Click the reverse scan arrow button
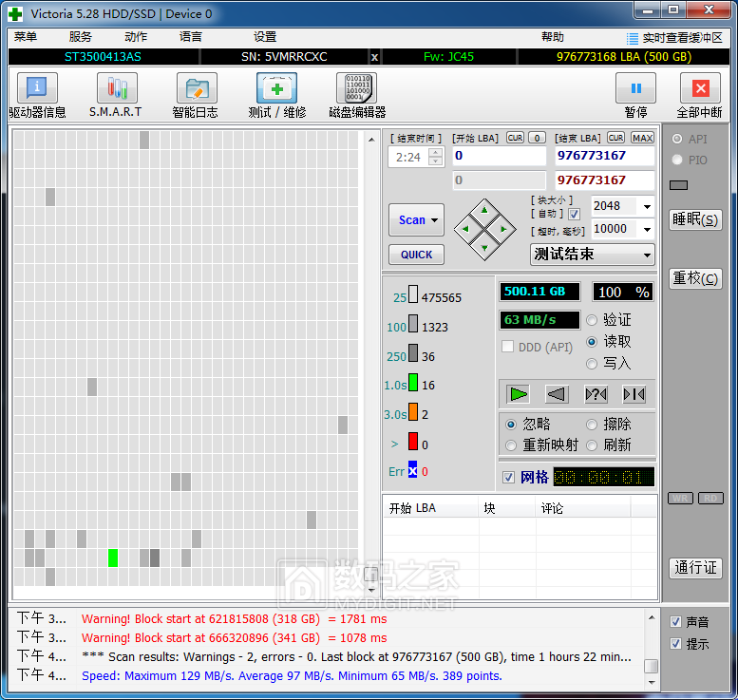The width and height of the screenshot is (738, 700). (x=557, y=394)
